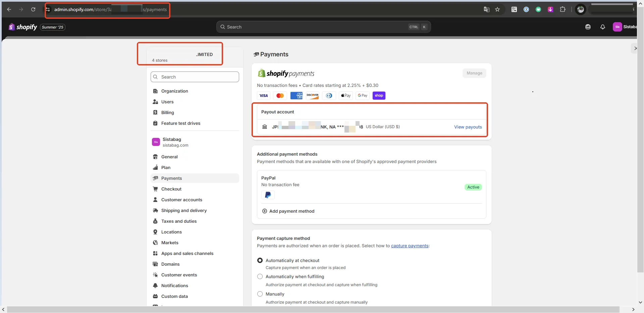Screen dimensions: 644x313
Task: Click the Discover card icon
Action: point(313,96)
